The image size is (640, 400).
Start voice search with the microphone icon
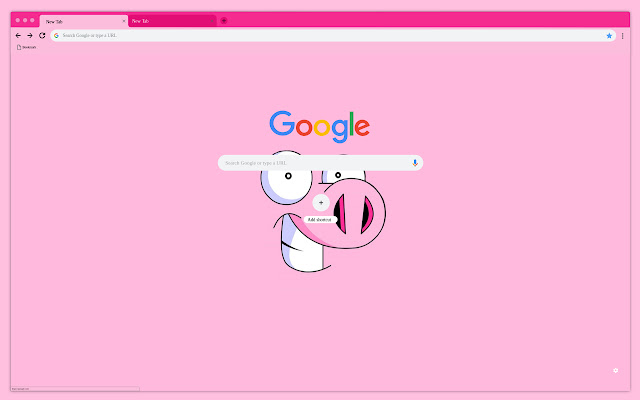(x=415, y=163)
